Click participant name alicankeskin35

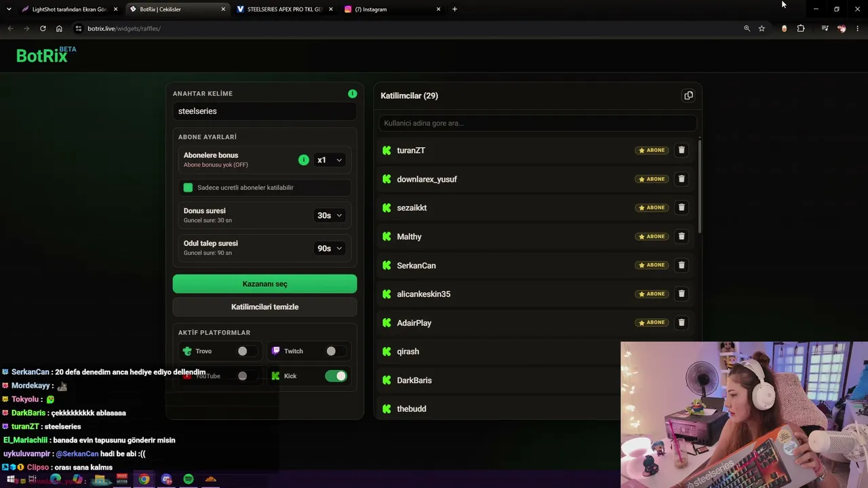(424, 294)
